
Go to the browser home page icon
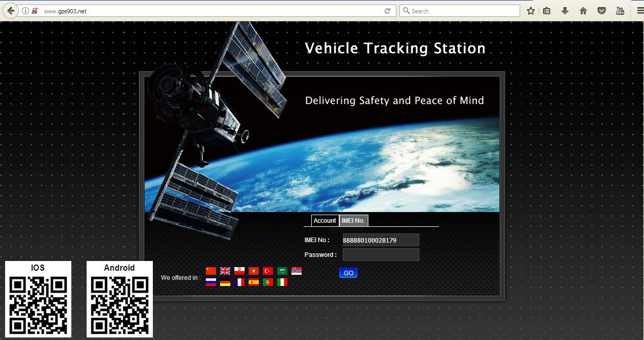pyautogui.click(x=583, y=11)
